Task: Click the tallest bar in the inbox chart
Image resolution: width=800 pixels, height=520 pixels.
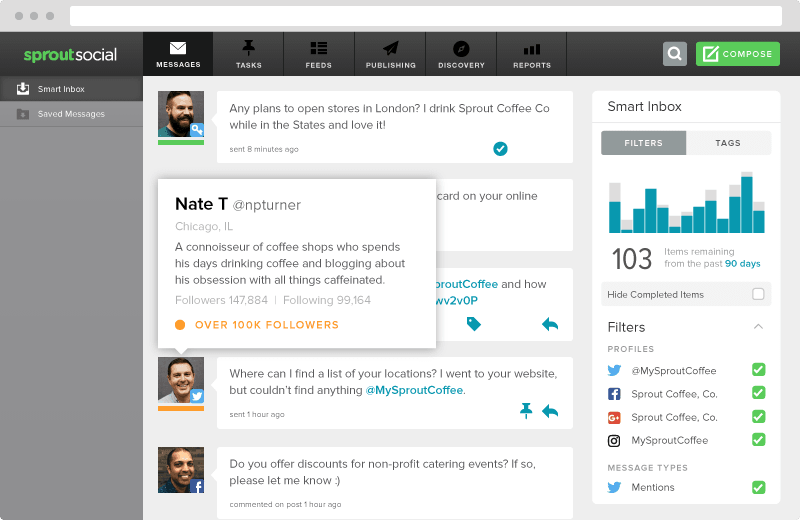Action: [x=746, y=203]
